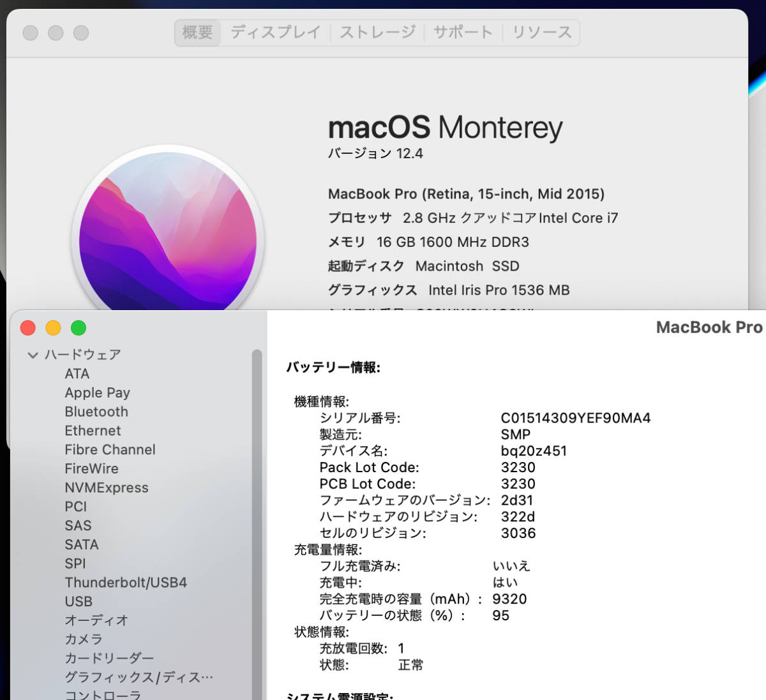Click the 充電中 value はい

505,583
